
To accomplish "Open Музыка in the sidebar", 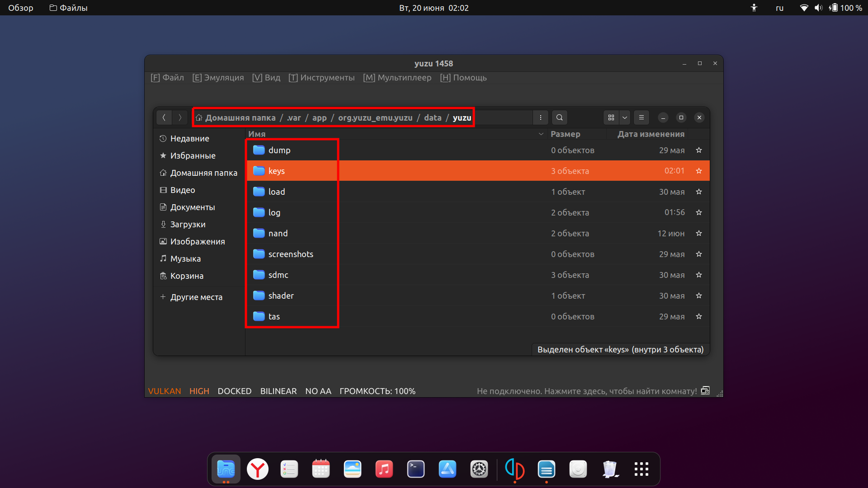I will (199, 258).
